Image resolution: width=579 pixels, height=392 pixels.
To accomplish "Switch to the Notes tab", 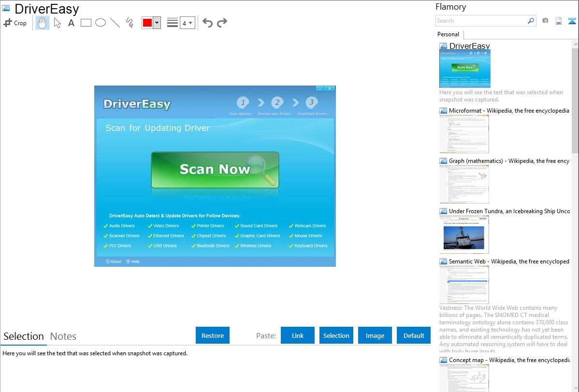I will (x=63, y=336).
